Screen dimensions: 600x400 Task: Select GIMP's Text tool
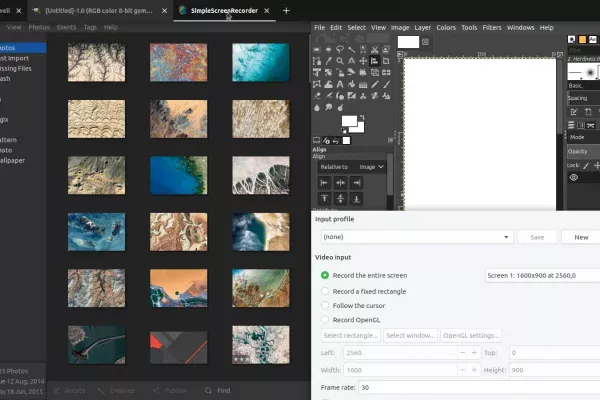coord(340,84)
